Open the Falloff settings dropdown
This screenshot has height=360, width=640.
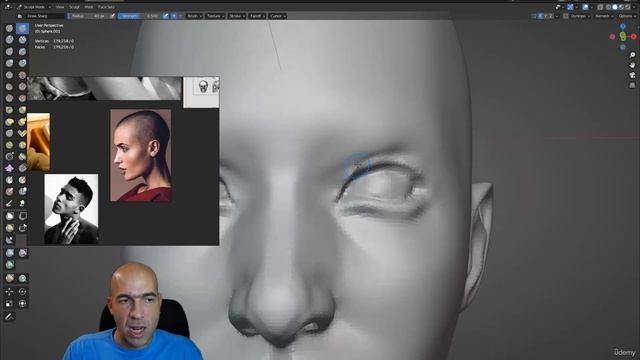click(x=257, y=16)
